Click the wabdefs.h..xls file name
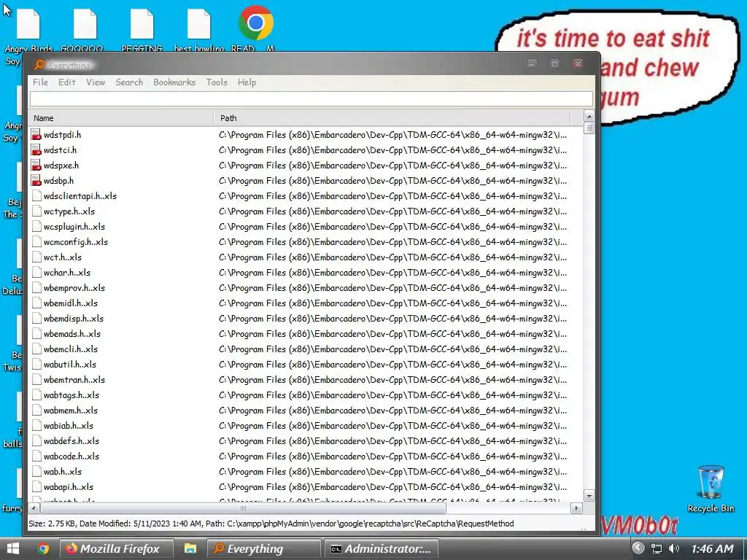This screenshot has width=747, height=560. [x=71, y=441]
